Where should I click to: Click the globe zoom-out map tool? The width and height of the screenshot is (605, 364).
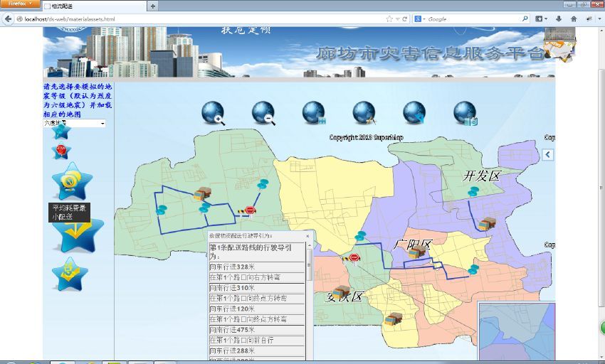263,112
